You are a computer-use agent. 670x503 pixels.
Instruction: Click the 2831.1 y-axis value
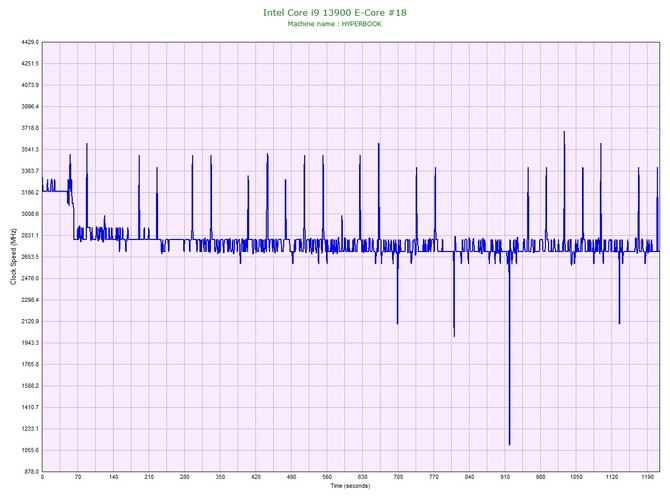(x=30, y=235)
